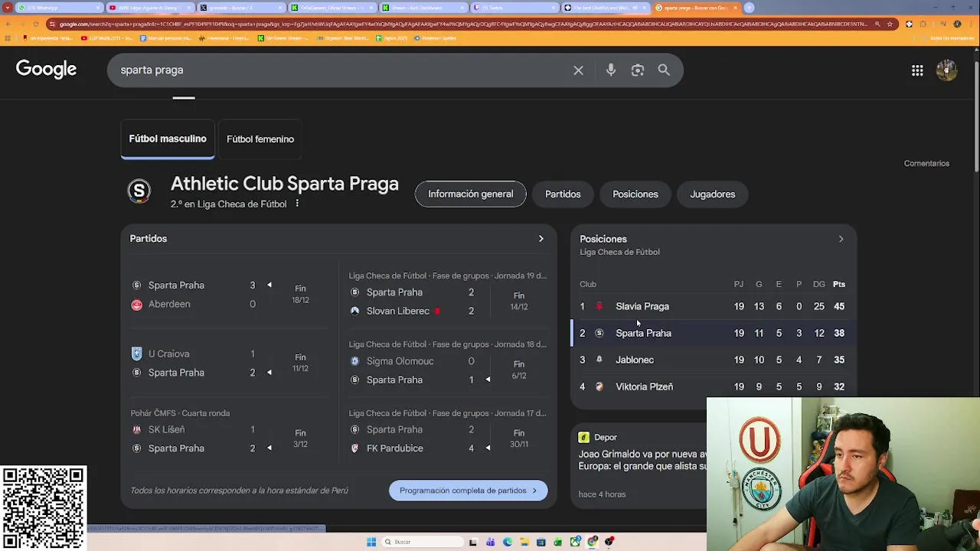This screenshot has width=980, height=551.
Task: Expand the Partidos panel with its arrow
Action: [x=541, y=239]
